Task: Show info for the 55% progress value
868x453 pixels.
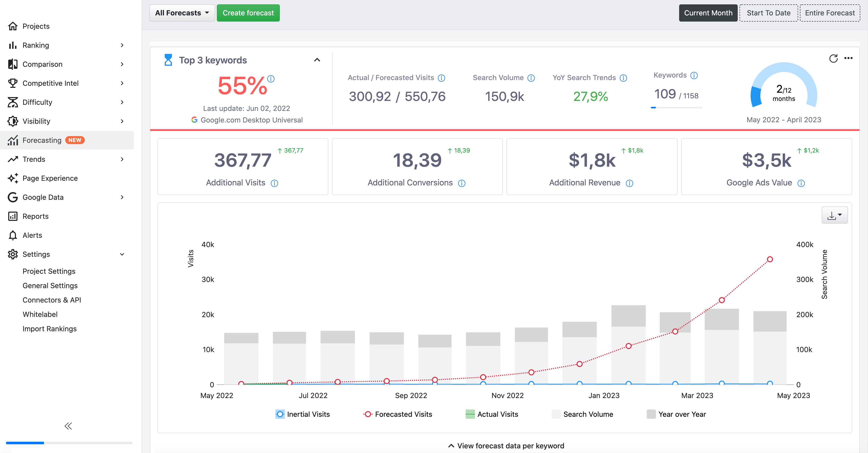Action: click(271, 79)
